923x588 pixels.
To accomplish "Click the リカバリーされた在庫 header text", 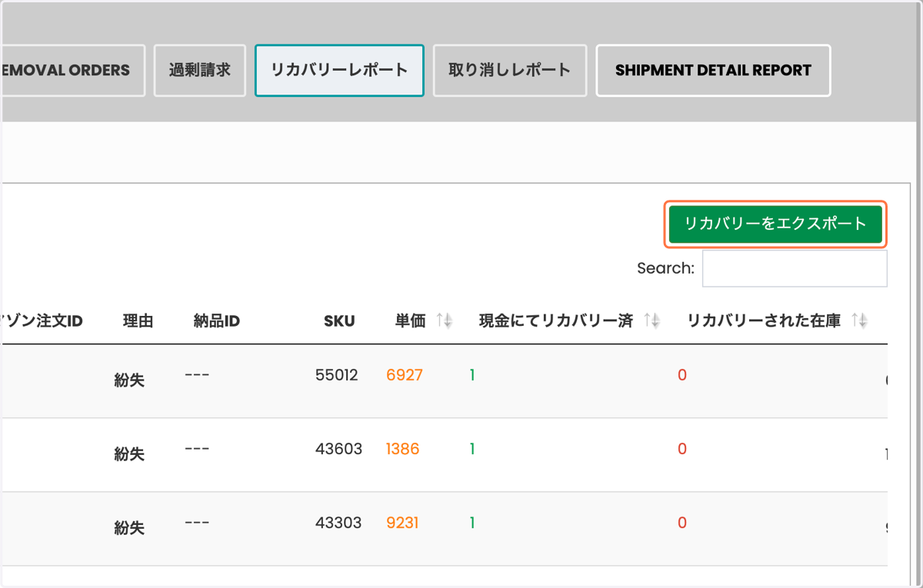I will [x=764, y=321].
